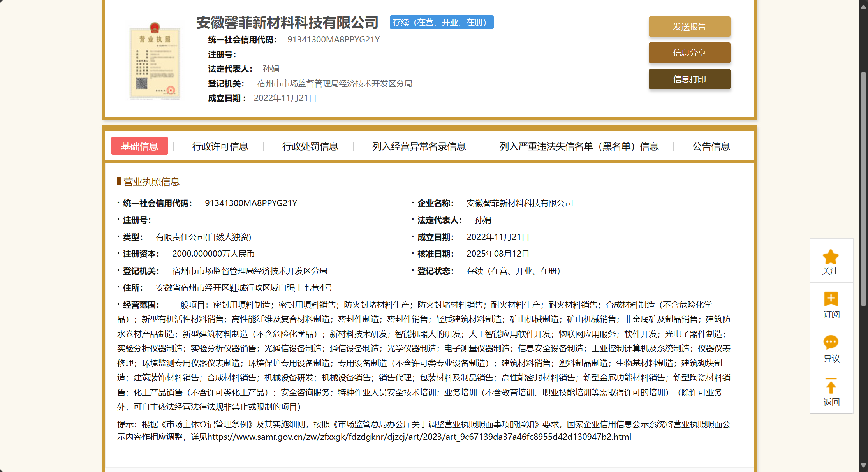Click the 信息分享 button
This screenshot has width=868, height=472.
[x=689, y=53]
